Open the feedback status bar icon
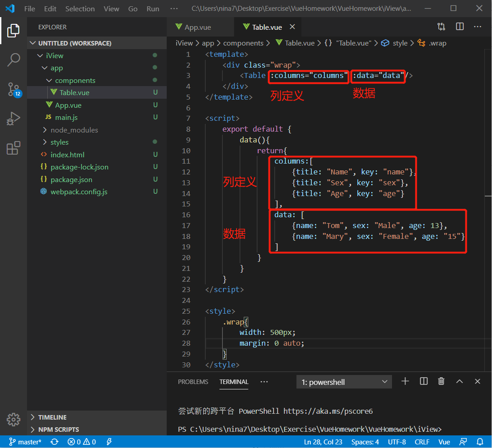492x448 pixels. pos(463,442)
